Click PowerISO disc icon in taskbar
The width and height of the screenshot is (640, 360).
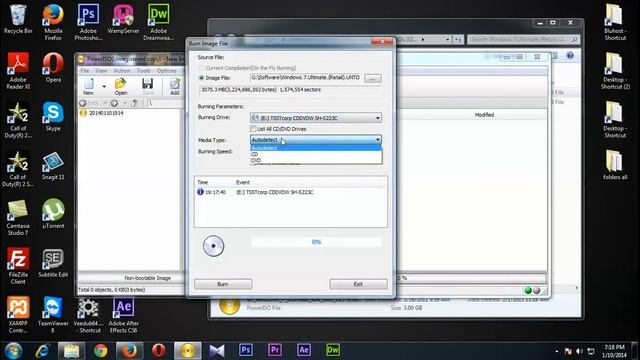pyautogui.click(x=188, y=350)
